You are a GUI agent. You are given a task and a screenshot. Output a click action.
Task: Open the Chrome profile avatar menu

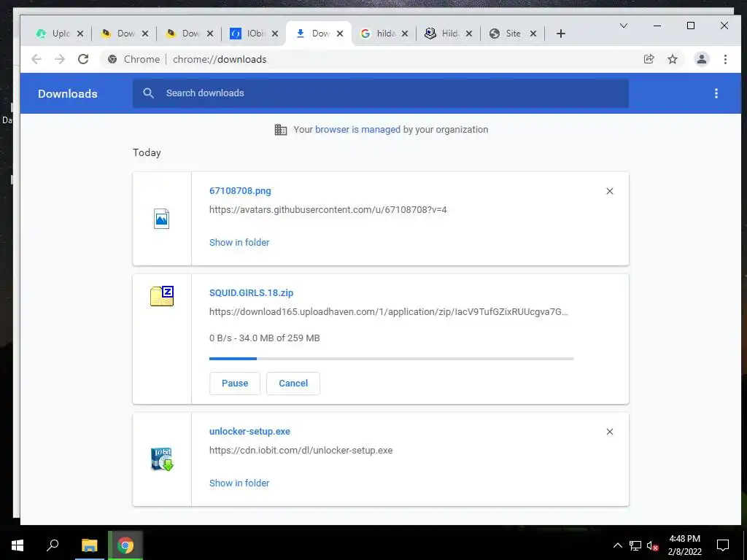701,59
